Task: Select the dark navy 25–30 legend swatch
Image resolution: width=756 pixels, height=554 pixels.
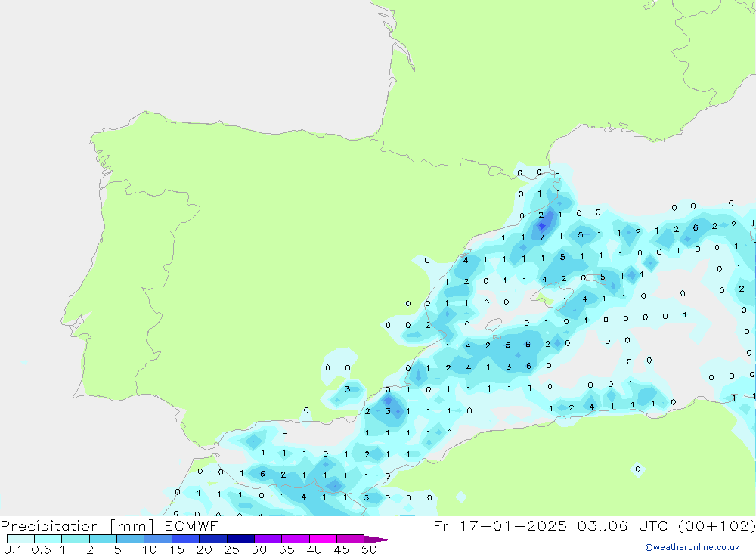Action: point(240,539)
